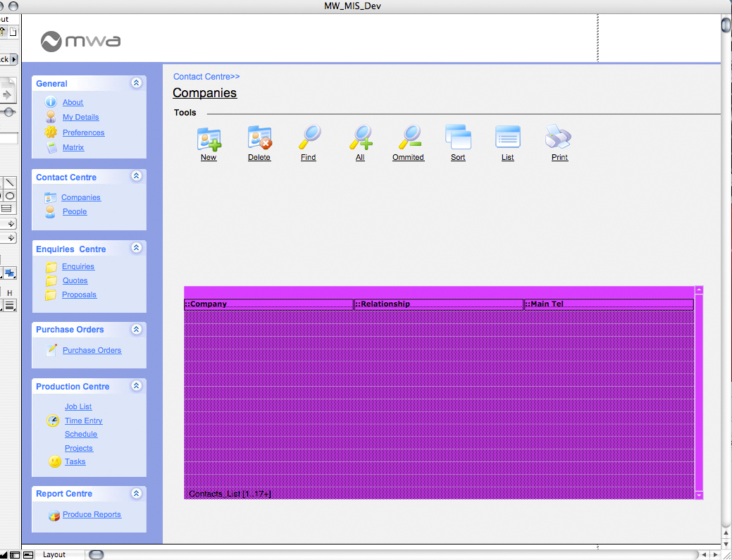
Task: Click the Delete company icon
Action: tap(259, 138)
